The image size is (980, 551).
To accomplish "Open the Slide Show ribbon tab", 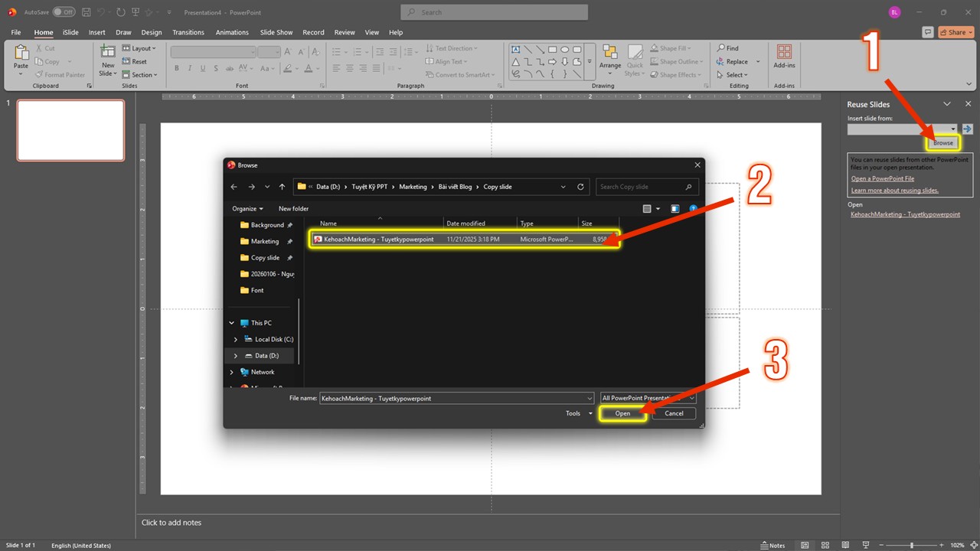I will pyautogui.click(x=276, y=32).
